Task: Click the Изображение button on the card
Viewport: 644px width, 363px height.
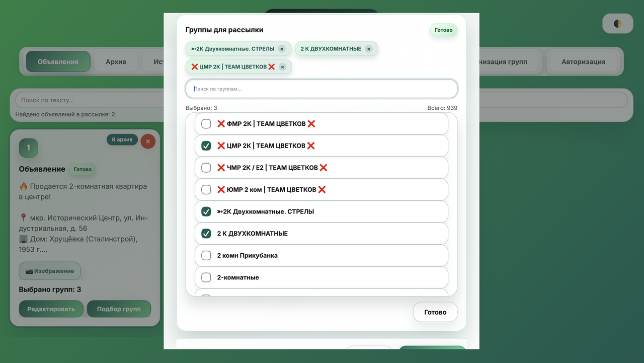Action: coord(50,271)
